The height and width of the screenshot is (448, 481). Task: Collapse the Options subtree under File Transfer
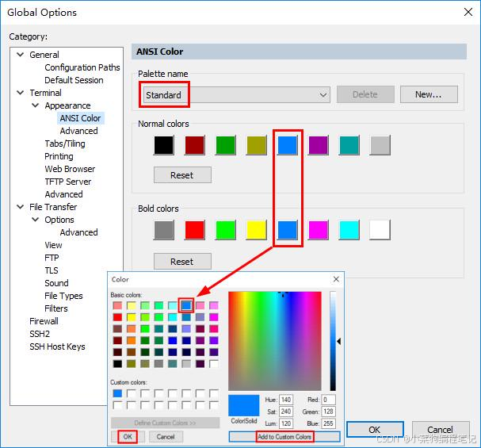coord(36,220)
